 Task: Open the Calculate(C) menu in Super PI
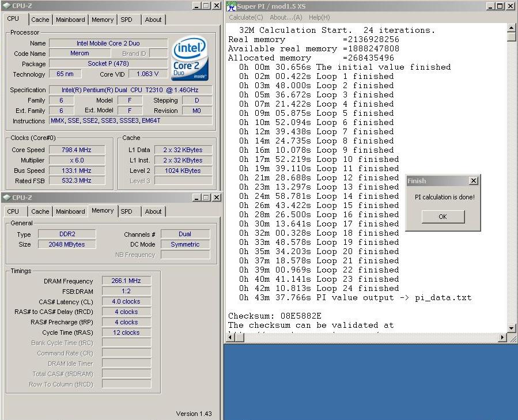point(246,17)
